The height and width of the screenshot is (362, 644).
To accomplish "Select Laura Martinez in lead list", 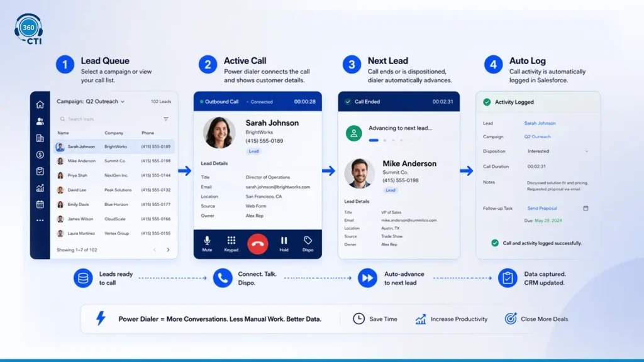I will point(114,233).
